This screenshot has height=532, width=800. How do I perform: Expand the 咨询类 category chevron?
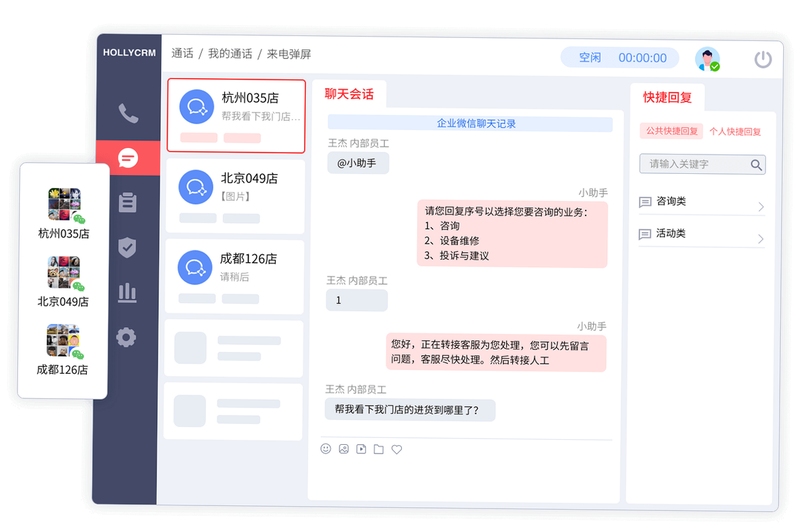pyautogui.click(x=761, y=207)
